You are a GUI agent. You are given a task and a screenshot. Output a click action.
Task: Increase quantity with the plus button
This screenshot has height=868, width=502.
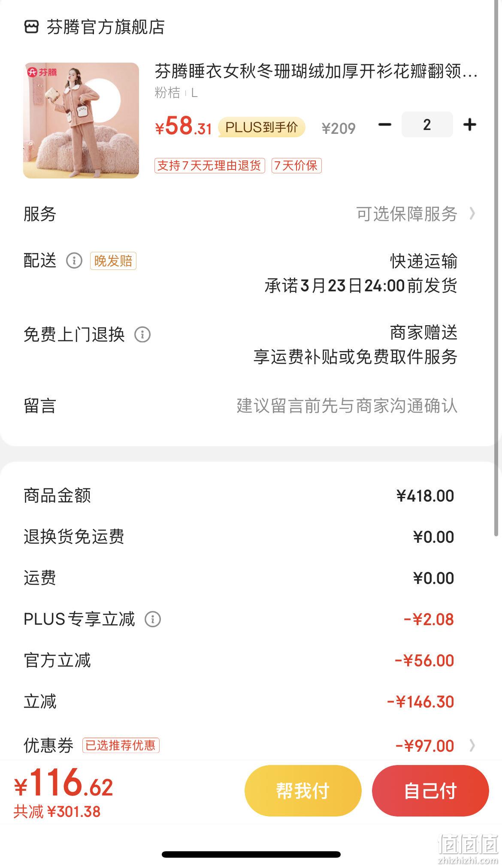coord(470,125)
